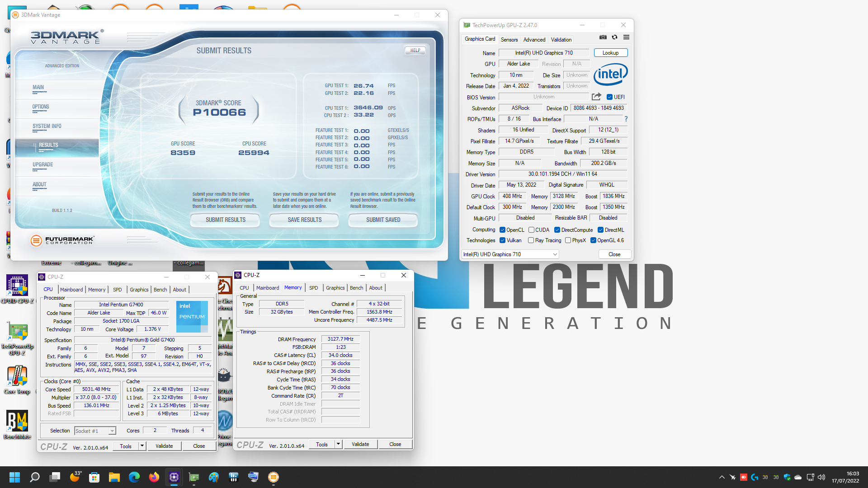Click the SUBMIT RESULTS button
The image size is (868, 488).
click(225, 220)
